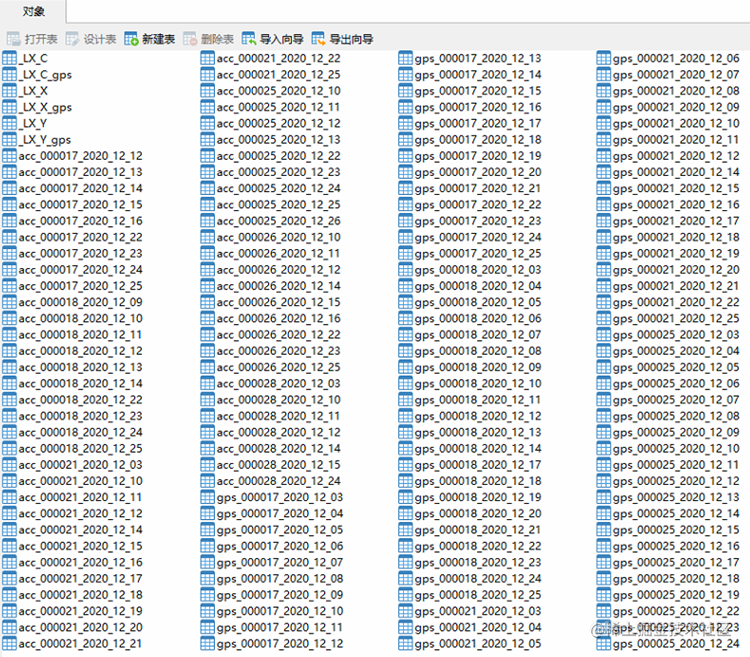Screen dimensions: 750x657
Task: Click table icon of gps_000017_2020_12_03
Action: tap(208, 497)
